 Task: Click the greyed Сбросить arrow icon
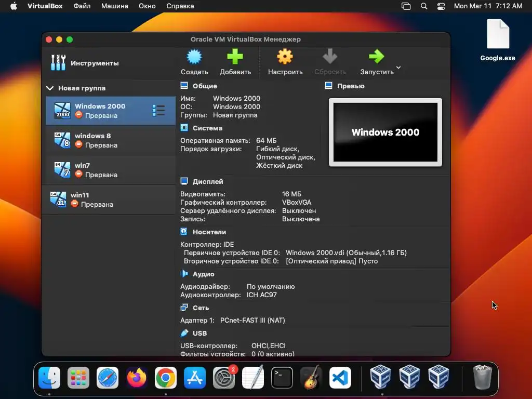coord(330,57)
